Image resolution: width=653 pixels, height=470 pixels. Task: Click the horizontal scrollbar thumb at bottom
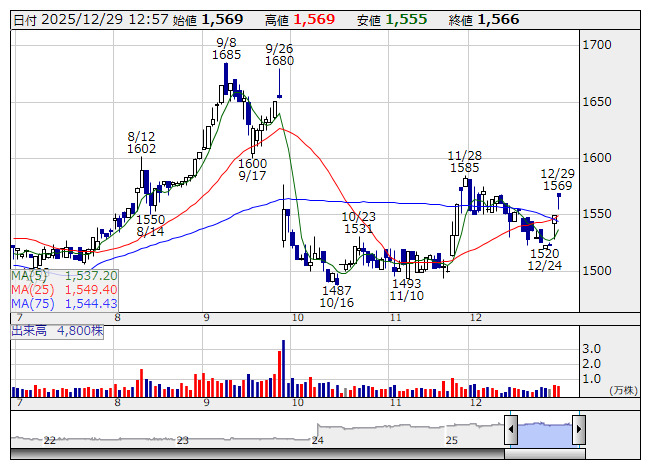point(545,454)
